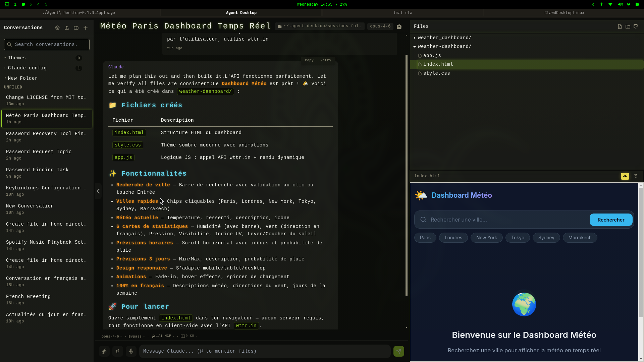
Task: Open the Bypass permission mode dropdown
Action: pyautogui.click(x=137, y=336)
